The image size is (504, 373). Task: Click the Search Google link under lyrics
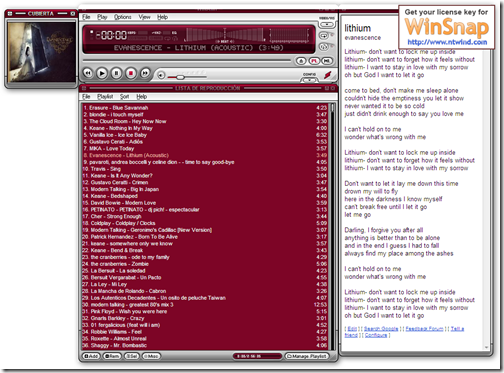click(381, 329)
